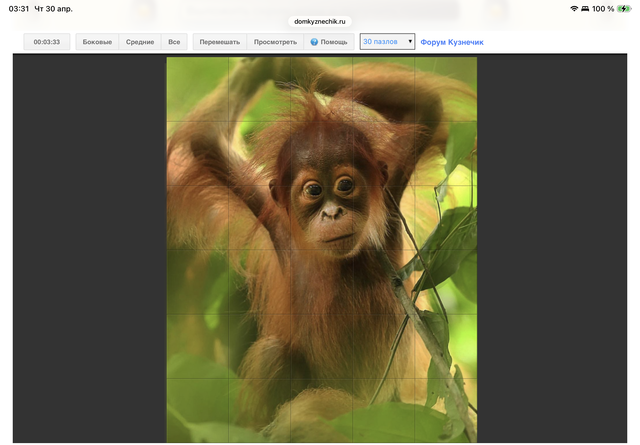Tap the 03:31 clock in status bar

click(19, 8)
